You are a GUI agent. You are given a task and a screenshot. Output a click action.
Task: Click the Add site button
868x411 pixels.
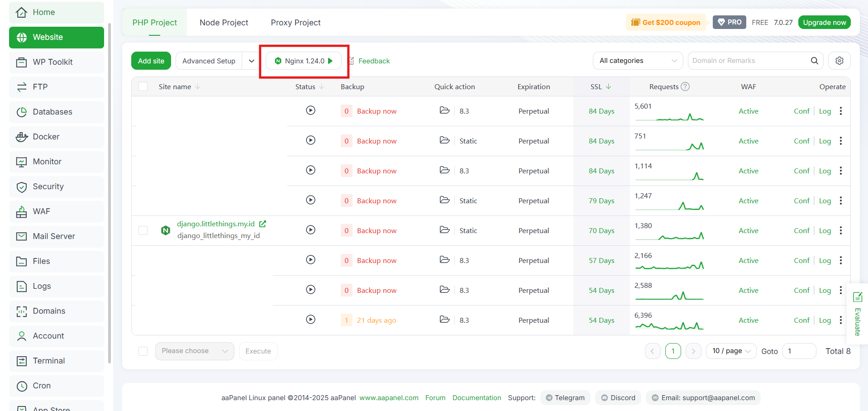151,61
